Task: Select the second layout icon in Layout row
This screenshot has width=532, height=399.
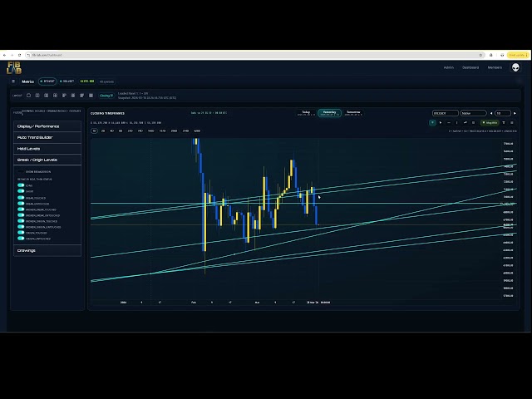Action: (37, 96)
